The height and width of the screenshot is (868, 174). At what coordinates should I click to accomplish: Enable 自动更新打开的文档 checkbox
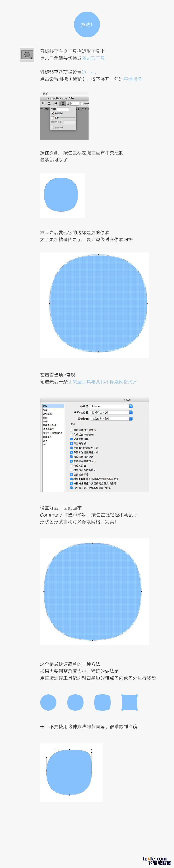pyautogui.click(x=71, y=430)
